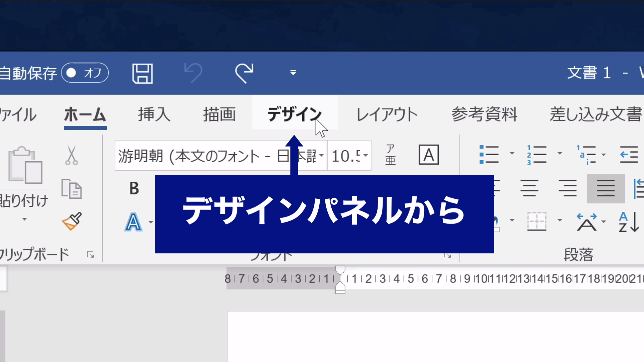The height and width of the screenshot is (362, 644).
Task: Click the Sort A-Z icon
Action: [x=629, y=222]
